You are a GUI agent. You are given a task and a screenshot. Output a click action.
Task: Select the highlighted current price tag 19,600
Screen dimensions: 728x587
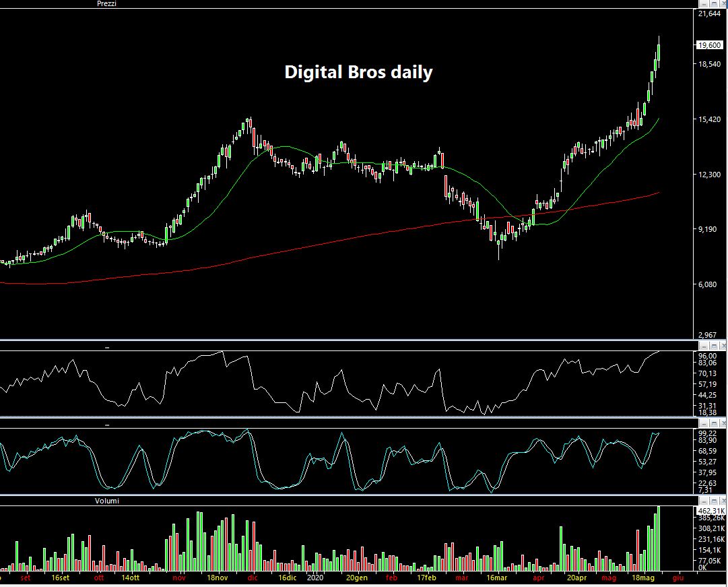[709, 45]
